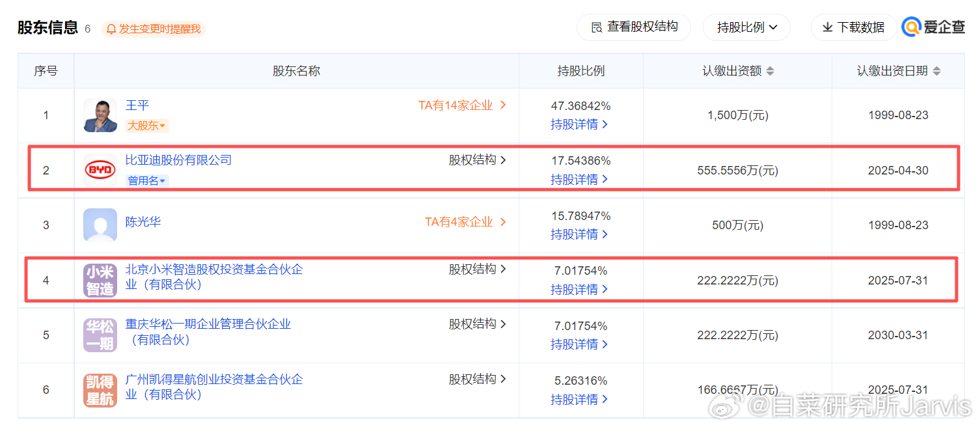The image size is (980, 429).
Task: Expand the 大股东 tag dropdown
Action: coord(146,126)
